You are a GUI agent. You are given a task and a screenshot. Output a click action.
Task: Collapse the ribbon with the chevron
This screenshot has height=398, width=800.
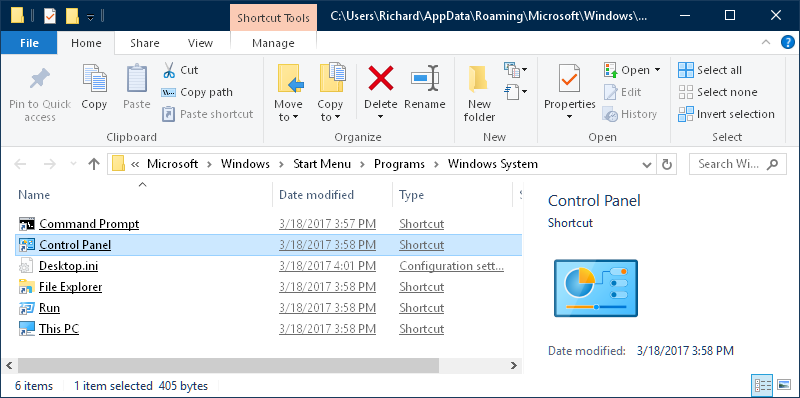[x=766, y=43]
